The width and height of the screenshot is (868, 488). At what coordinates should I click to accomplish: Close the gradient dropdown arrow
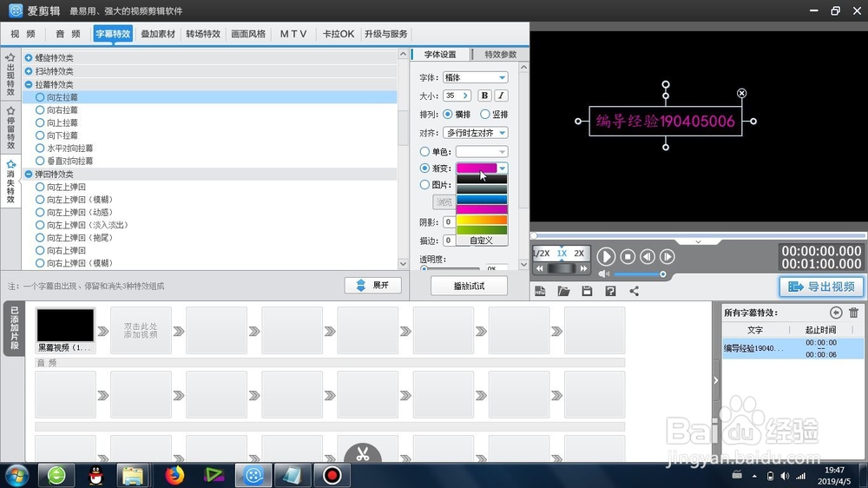[502, 168]
